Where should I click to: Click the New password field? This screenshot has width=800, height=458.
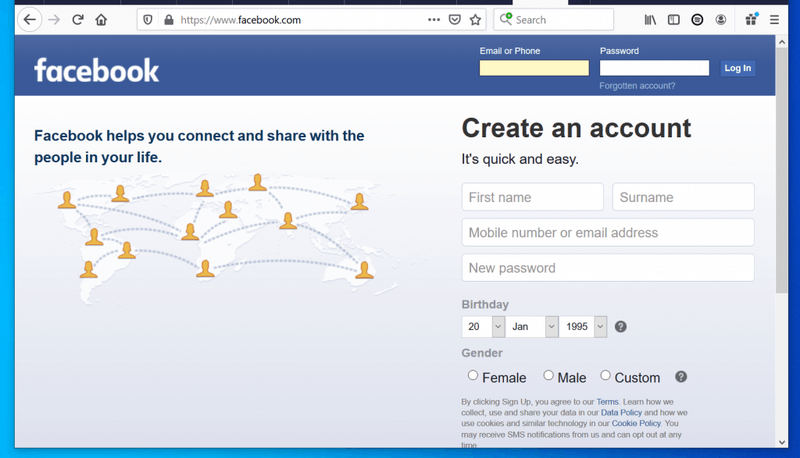(608, 268)
